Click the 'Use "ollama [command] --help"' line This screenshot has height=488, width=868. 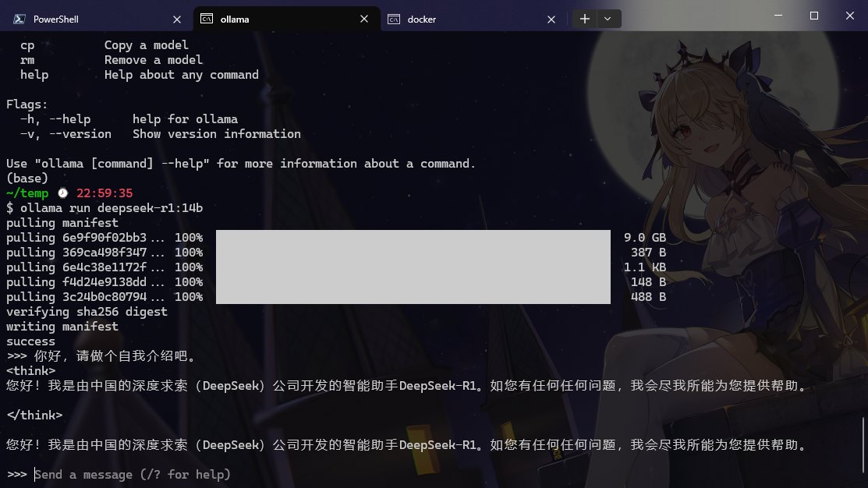pyautogui.click(x=241, y=164)
